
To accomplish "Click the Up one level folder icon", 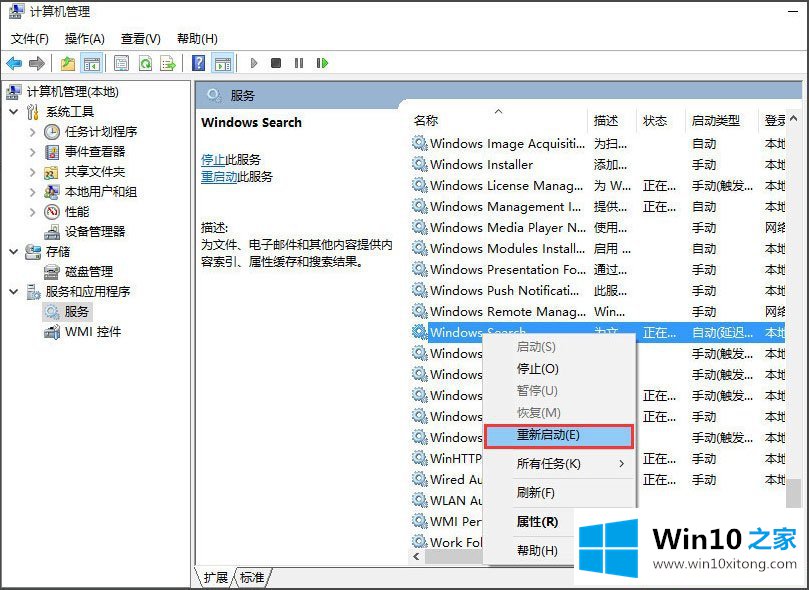I will point(68,63).
